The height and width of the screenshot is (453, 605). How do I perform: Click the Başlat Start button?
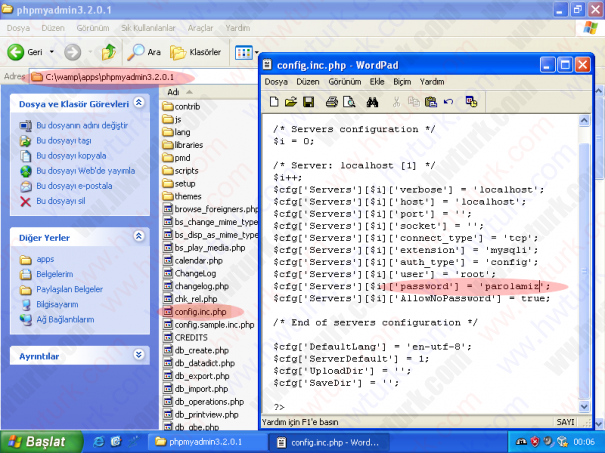41,441
